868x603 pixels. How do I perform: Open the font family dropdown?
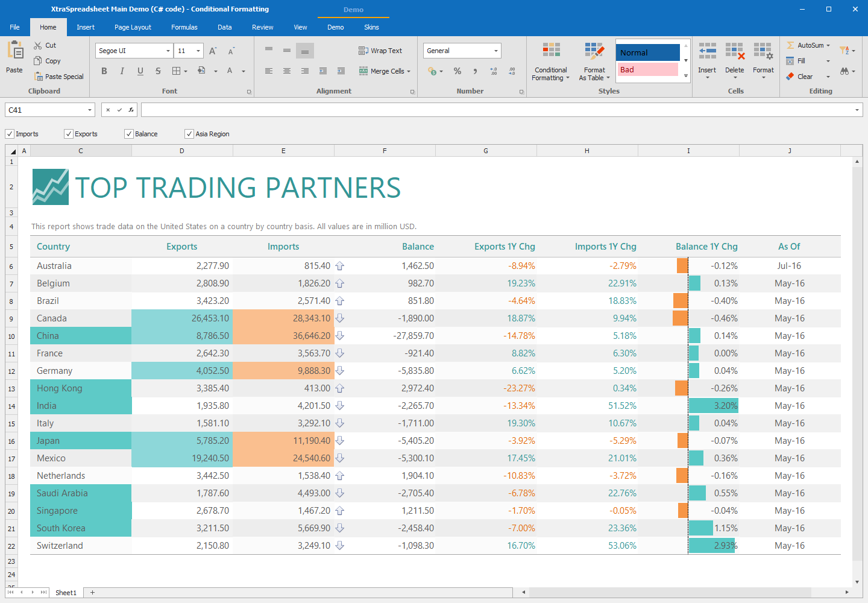168,50
